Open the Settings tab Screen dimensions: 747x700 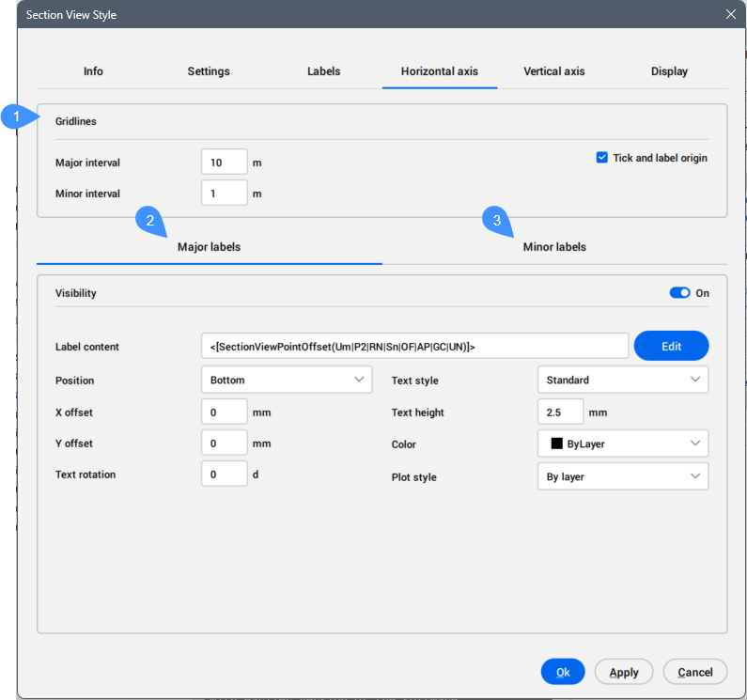point(209,71)
